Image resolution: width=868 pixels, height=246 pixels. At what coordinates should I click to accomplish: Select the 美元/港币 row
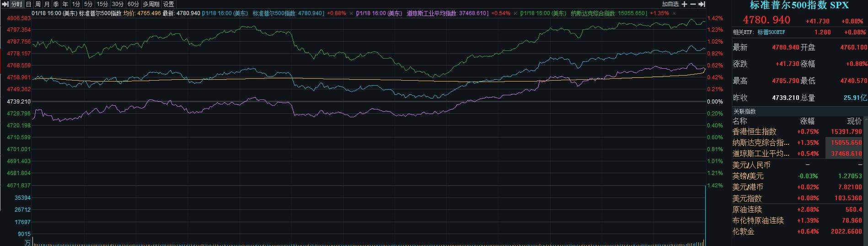click(798, 187)
